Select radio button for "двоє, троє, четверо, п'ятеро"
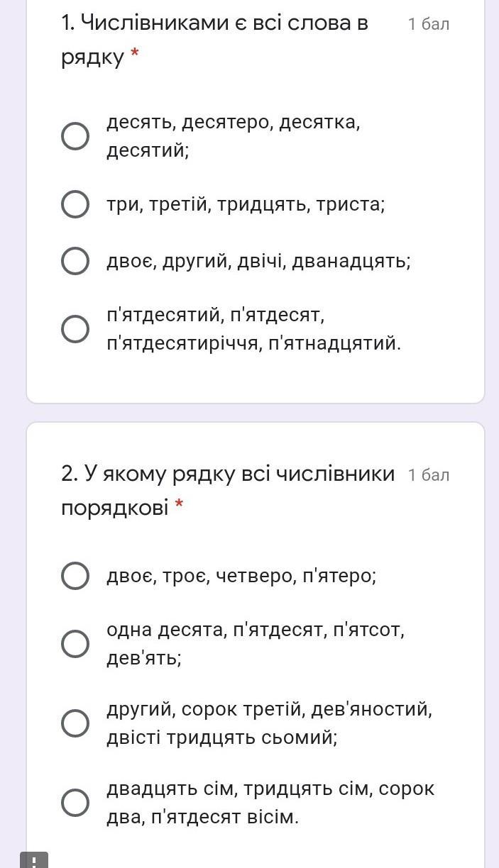This screenshot has height=868, width=499. [x=75, y=576]
